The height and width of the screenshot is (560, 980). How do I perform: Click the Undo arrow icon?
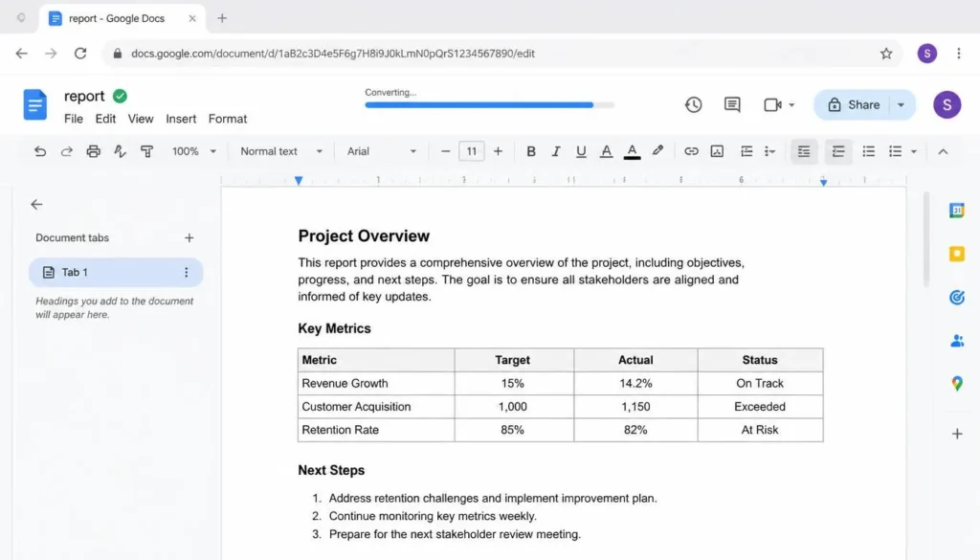click(40, 151)
